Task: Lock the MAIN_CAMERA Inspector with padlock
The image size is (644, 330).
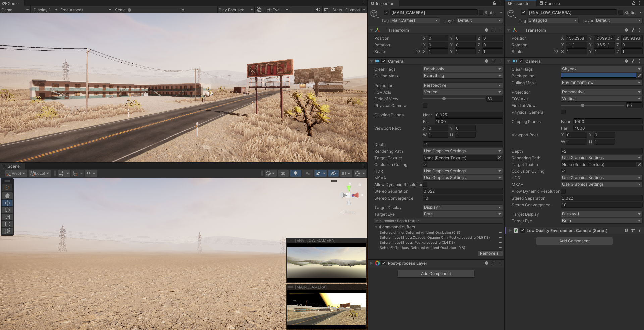Action: click(x=494, y=3)
